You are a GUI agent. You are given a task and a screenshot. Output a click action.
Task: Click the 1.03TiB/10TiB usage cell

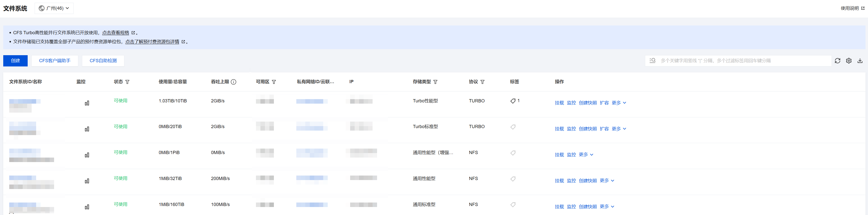(x=172, y=101)
